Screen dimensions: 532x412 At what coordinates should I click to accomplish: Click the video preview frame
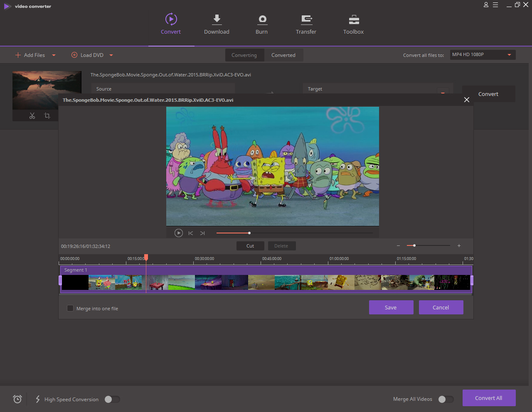pyautogui.click(x=273, y=166)
